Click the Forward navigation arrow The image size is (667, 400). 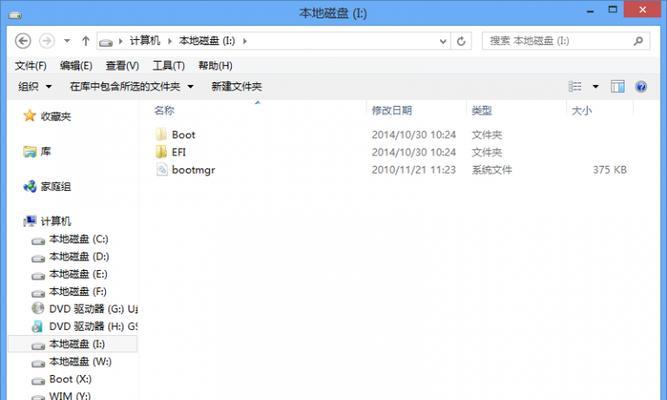[46, 41]
